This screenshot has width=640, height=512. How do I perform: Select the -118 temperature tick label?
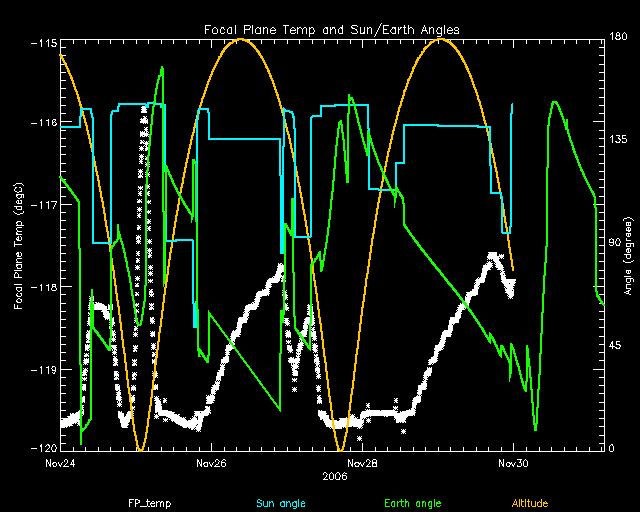(42, 287)
